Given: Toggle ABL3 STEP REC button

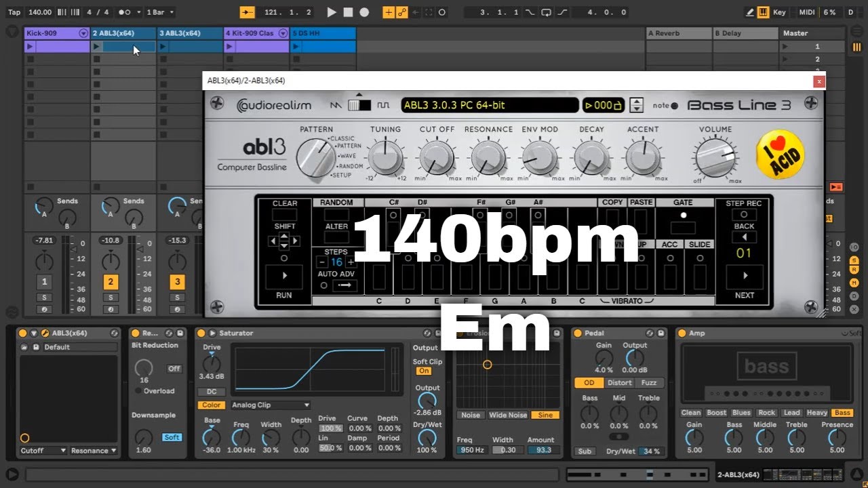Looking at the screenshot, I should click(744, 215).
